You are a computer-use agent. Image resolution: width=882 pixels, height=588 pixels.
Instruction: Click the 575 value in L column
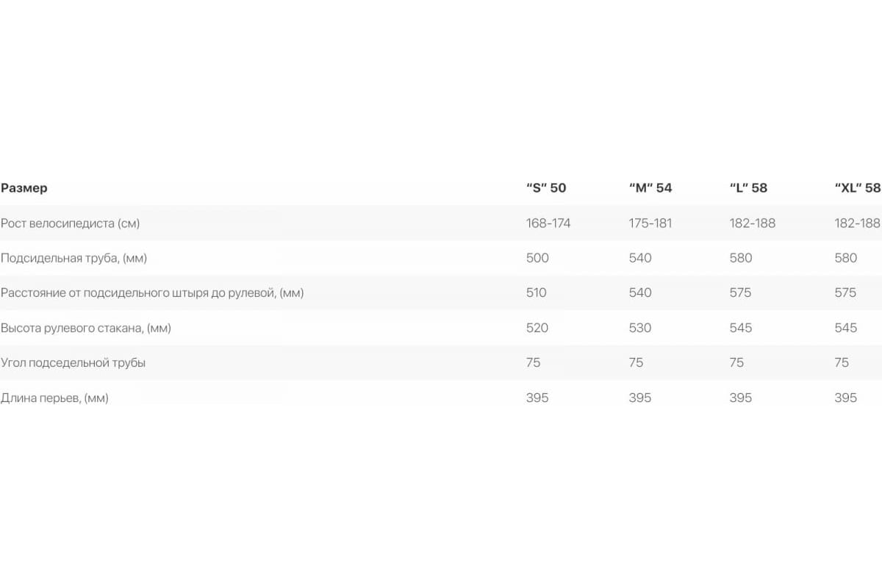(x=741, y=293)
